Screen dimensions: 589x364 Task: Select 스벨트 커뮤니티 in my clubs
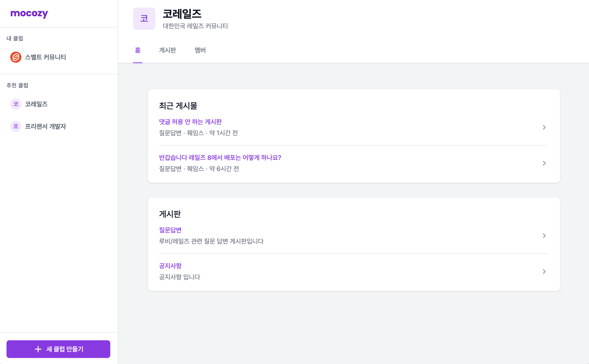click(45, 57)
